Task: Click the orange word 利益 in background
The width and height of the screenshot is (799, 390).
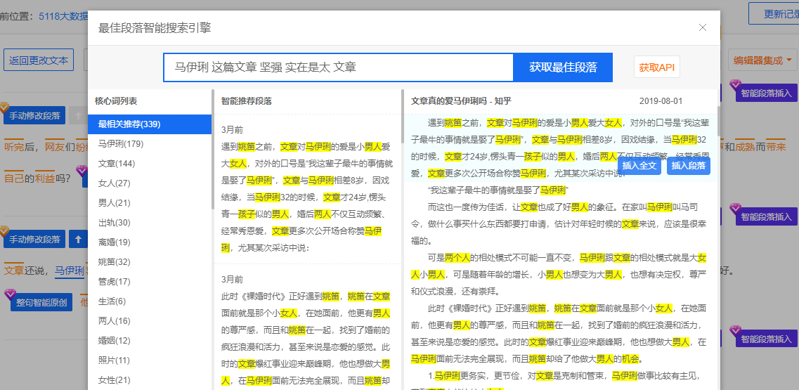Action: [x=45, y=179]
